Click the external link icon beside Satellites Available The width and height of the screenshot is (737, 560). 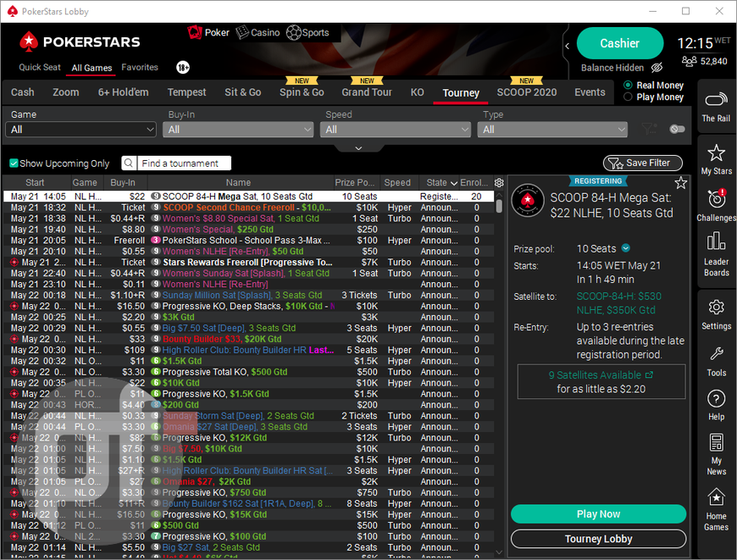click(649, 374)
